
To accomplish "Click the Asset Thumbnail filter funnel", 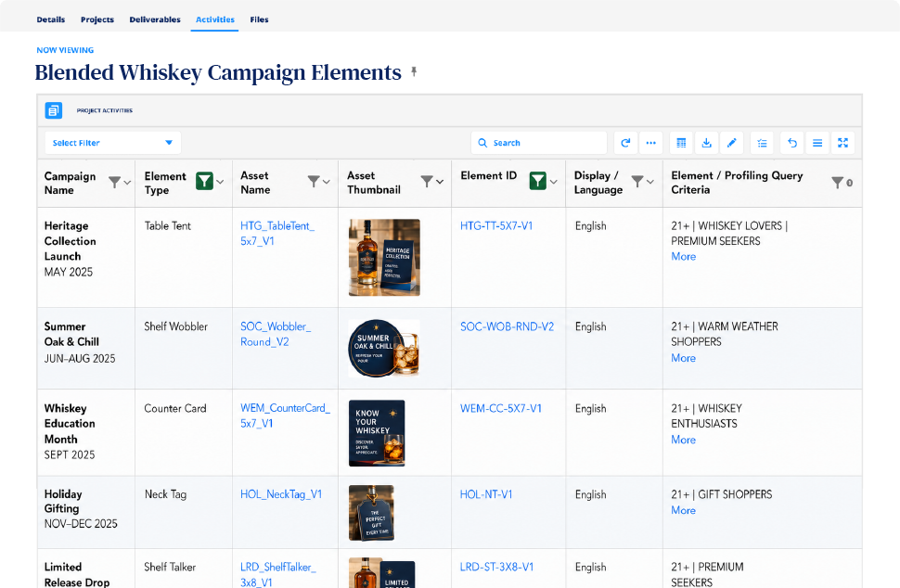I will [427, 182].
